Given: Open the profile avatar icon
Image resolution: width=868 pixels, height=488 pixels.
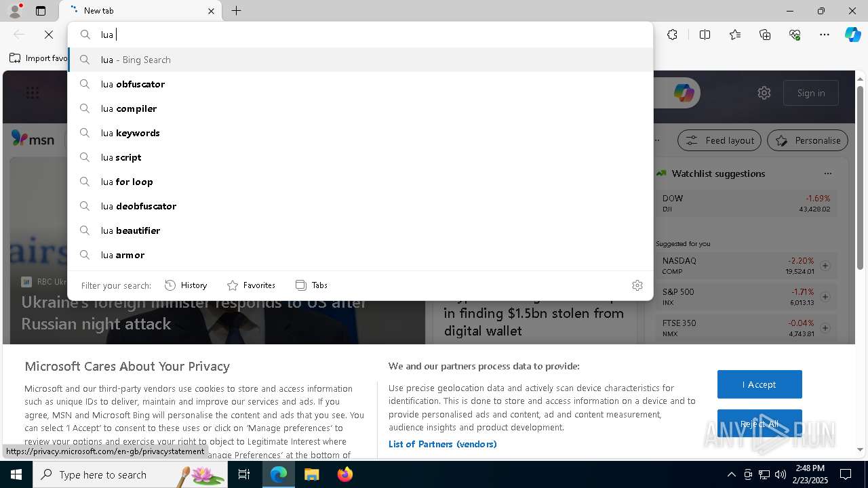Looking at the screenshot, I should (14, 10).
